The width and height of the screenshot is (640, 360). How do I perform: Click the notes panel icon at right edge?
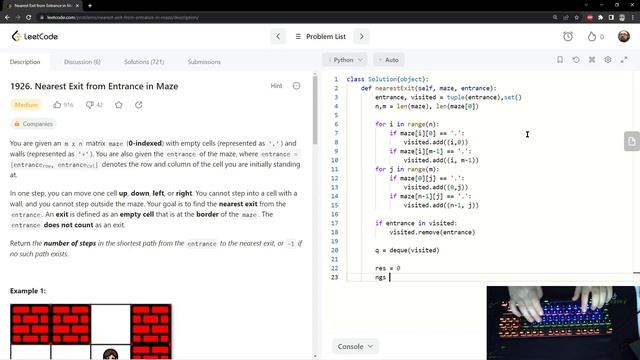[x=631, y=142]
